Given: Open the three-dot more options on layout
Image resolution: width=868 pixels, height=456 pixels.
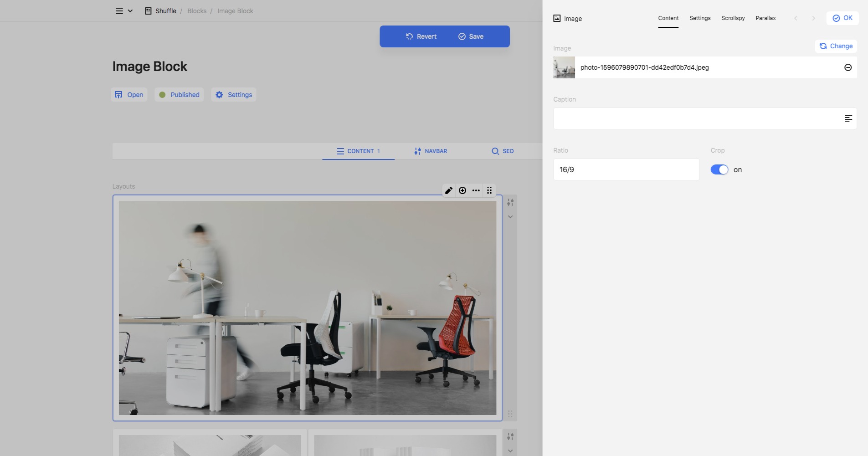Looking at the screenshot, I should pyautogui.click(x=476, y=190).
